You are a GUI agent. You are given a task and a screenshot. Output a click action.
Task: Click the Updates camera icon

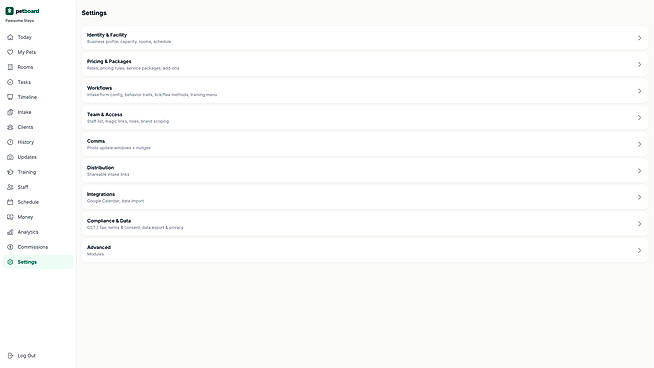(10, 157)
